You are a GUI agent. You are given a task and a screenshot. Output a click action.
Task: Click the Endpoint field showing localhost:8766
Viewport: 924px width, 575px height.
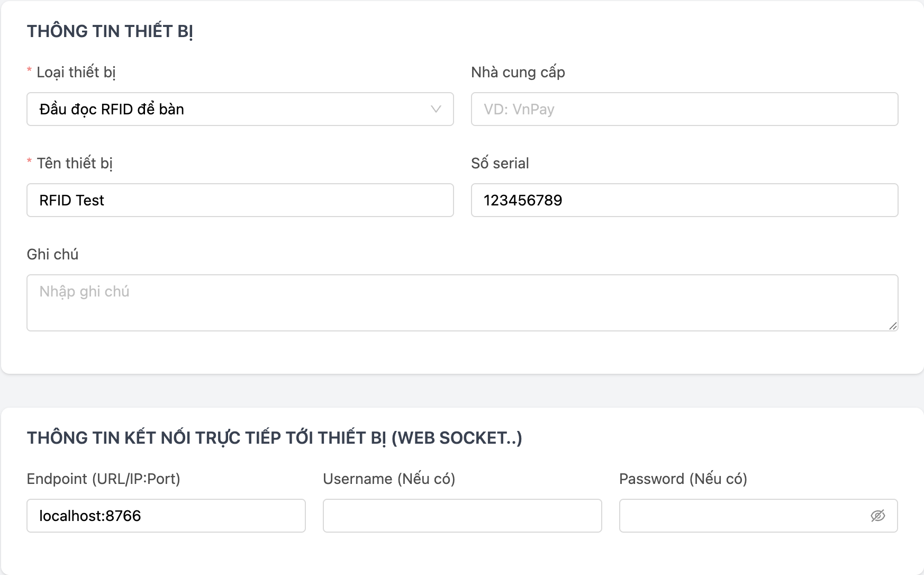[166, 516]
